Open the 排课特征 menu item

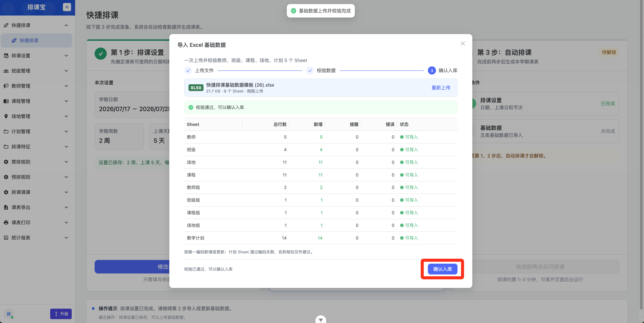37,147
